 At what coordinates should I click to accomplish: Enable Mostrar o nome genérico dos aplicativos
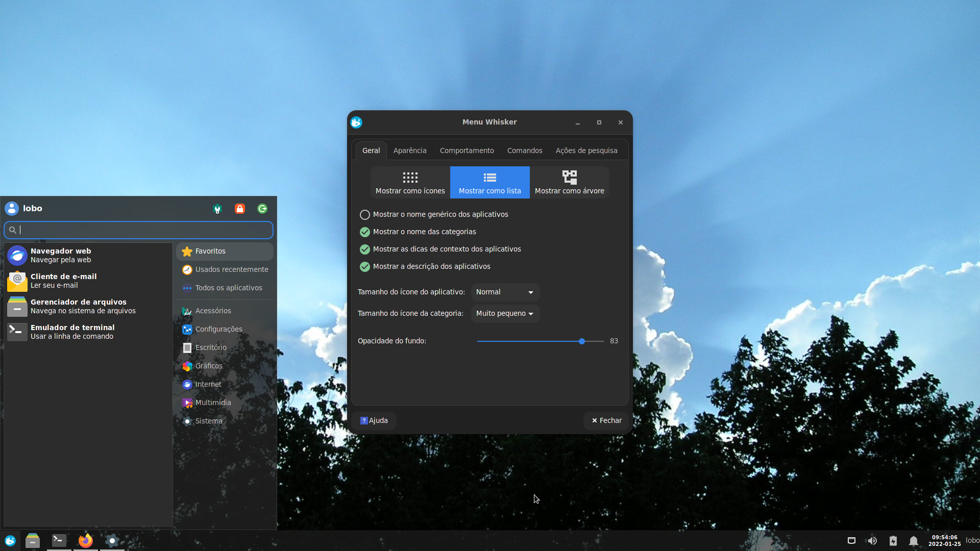pyautogui.click(x=365, y=215)
